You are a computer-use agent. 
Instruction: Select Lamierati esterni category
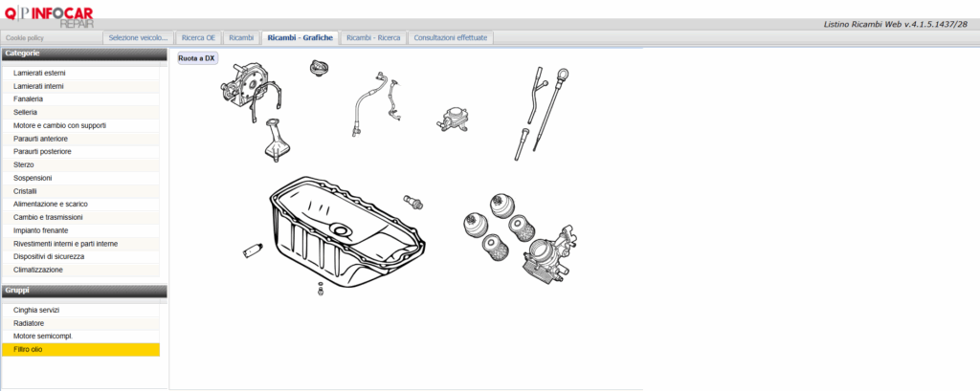[80, 73]
